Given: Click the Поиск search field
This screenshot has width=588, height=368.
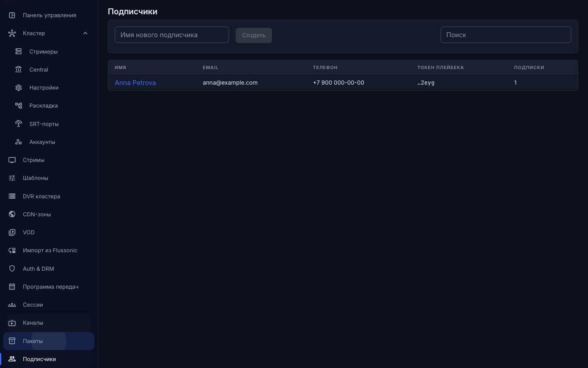Looking at the screenshot, I should 506,35.
